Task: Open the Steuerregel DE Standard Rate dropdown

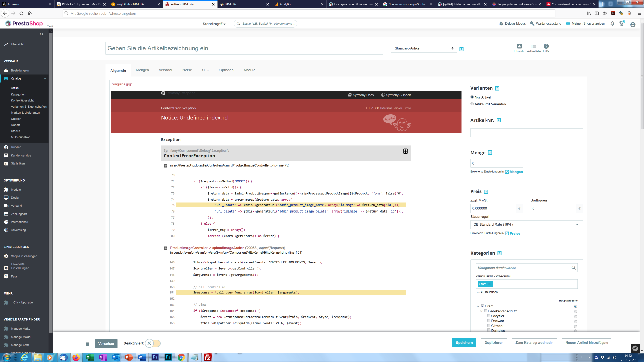Action: coord(526,225)
